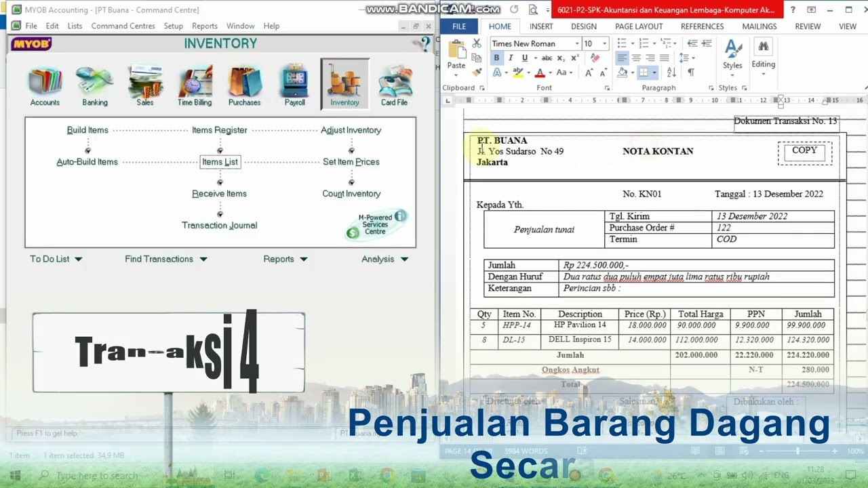Apply Center alignment to paragraph

636,58
